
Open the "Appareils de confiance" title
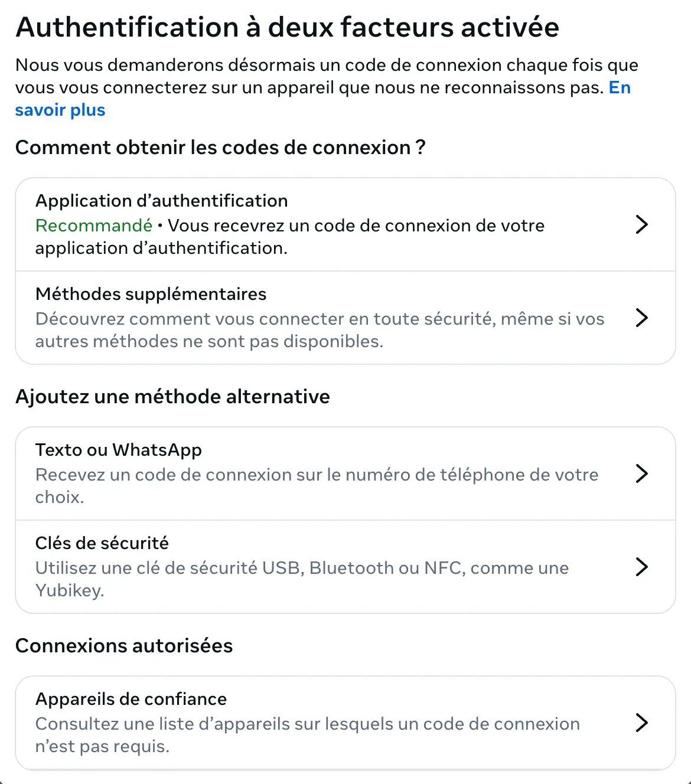pyautogui.click(x=131, y=699)
